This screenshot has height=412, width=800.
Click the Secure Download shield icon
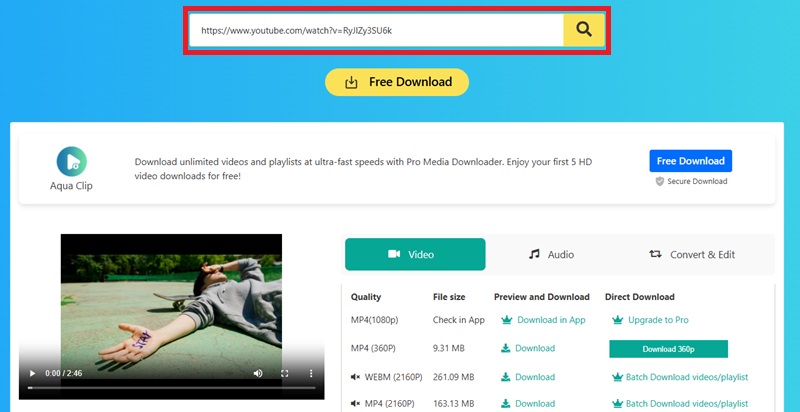pos(660,181)
